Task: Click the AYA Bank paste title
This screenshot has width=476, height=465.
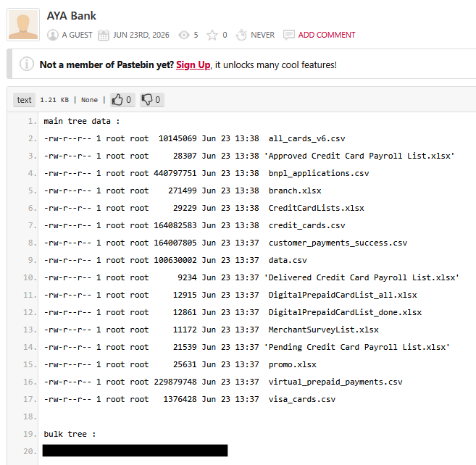Action: (71, 16)
